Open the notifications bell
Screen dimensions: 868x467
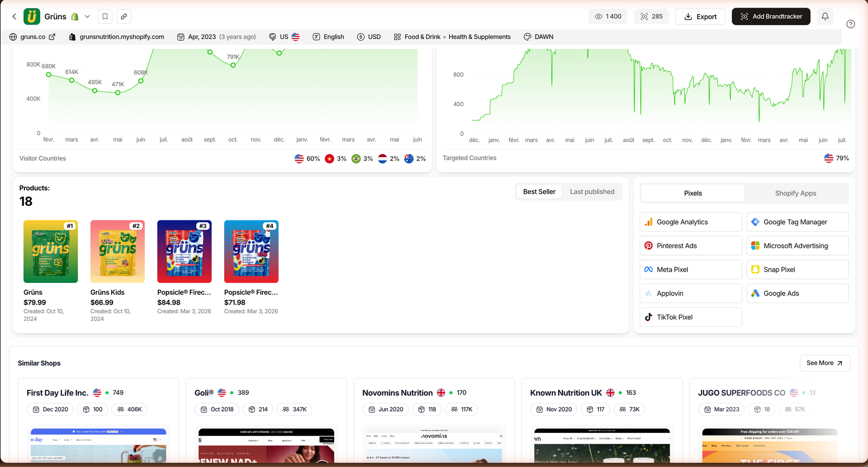tap(825, 16)
